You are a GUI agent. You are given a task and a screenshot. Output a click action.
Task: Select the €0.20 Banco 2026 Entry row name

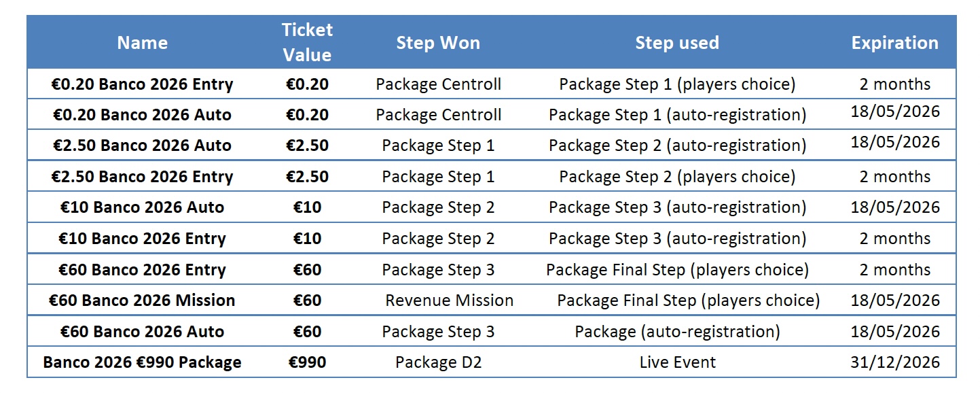click(x=142, y=84)
